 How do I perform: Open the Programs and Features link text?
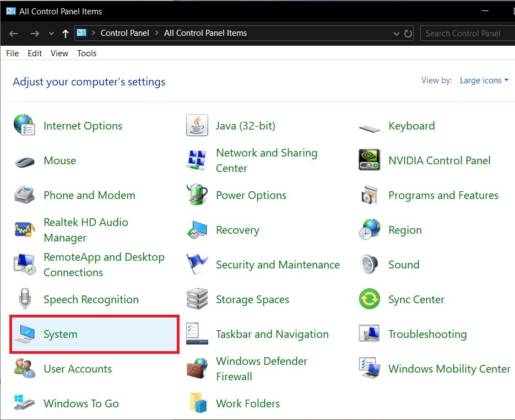point(443,195)
